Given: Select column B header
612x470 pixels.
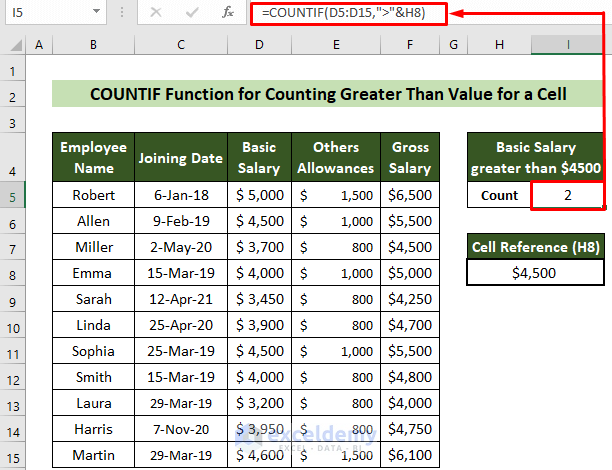Looking at the screenshot, I should point(92,46).
